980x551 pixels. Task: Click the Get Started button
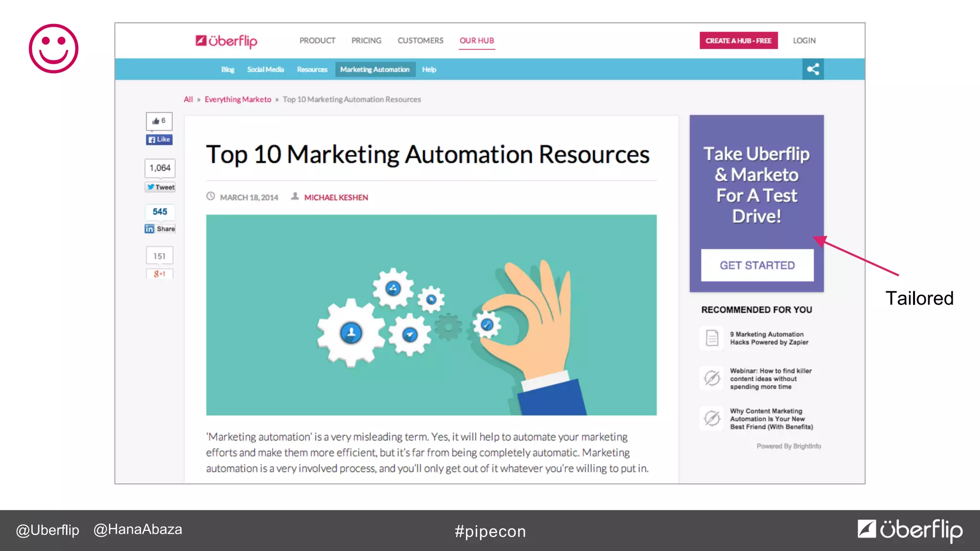click(x=757, y=265)
